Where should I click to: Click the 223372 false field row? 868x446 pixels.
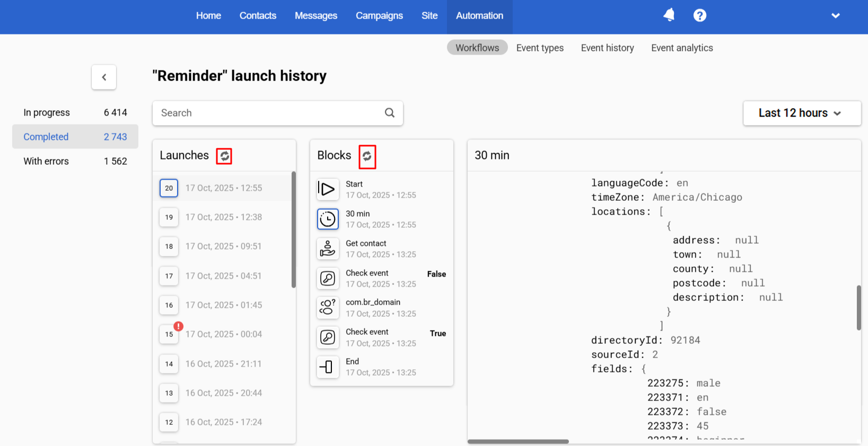(687, 412)
